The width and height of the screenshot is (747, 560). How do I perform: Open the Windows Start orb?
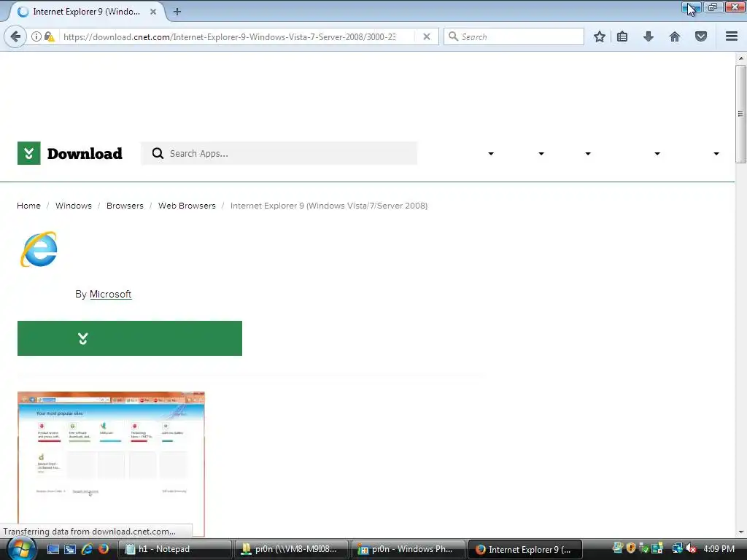pyautogui.click(x=21, y=549)
